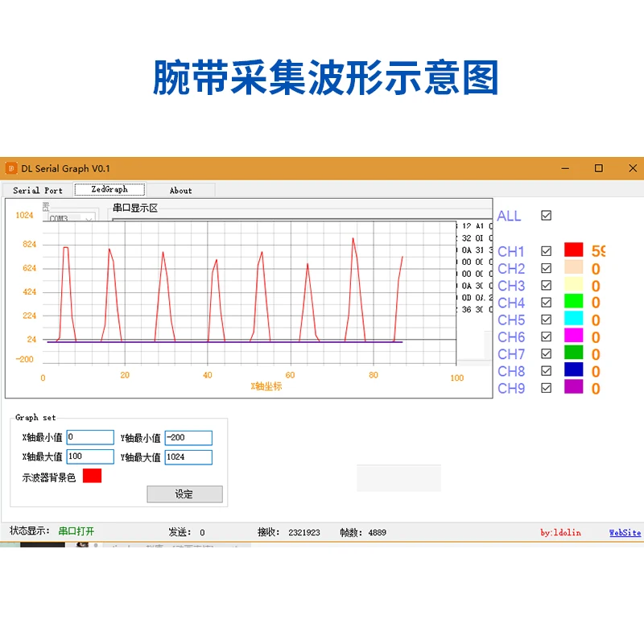Image resolution: width=644 pixels, height=644 pixels.
Task: Click the 设定 apply button
Action: pos(185,494)
